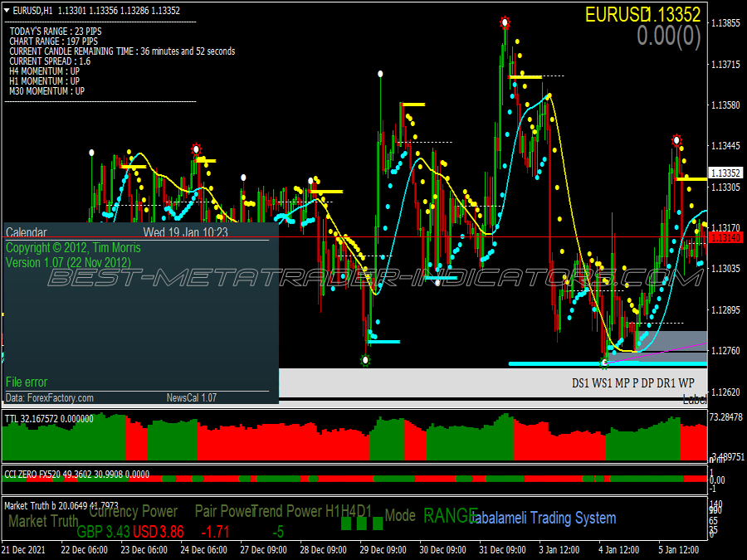Click the CCI ZERO FX520 indicator label

[76, 475]
